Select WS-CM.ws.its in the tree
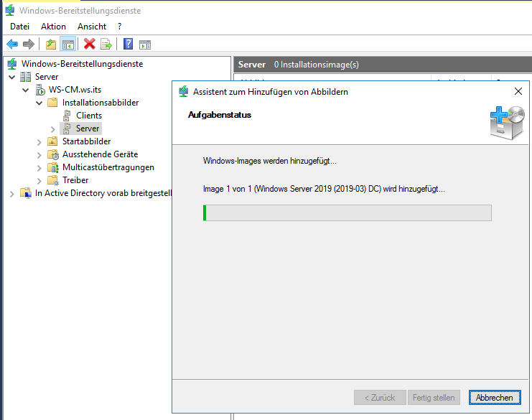532x420 pixels. pyautogui.click(x=75, y=90)
